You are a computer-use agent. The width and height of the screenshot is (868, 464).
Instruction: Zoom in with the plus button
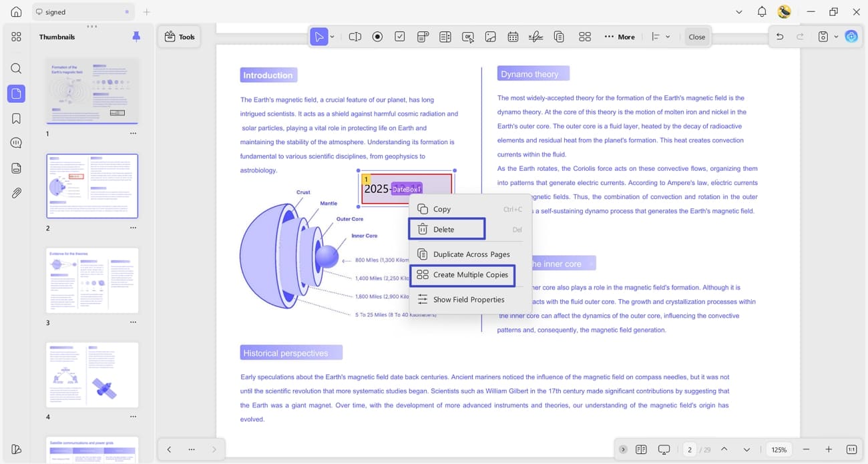829,449
